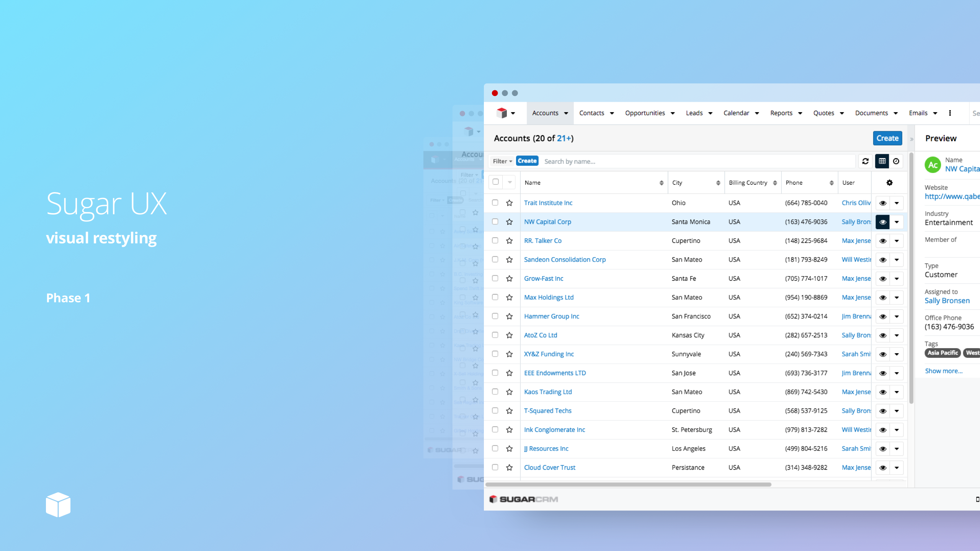Click the Show more link in Preview
Screen dimensions: 980x551
coord(943,370)
